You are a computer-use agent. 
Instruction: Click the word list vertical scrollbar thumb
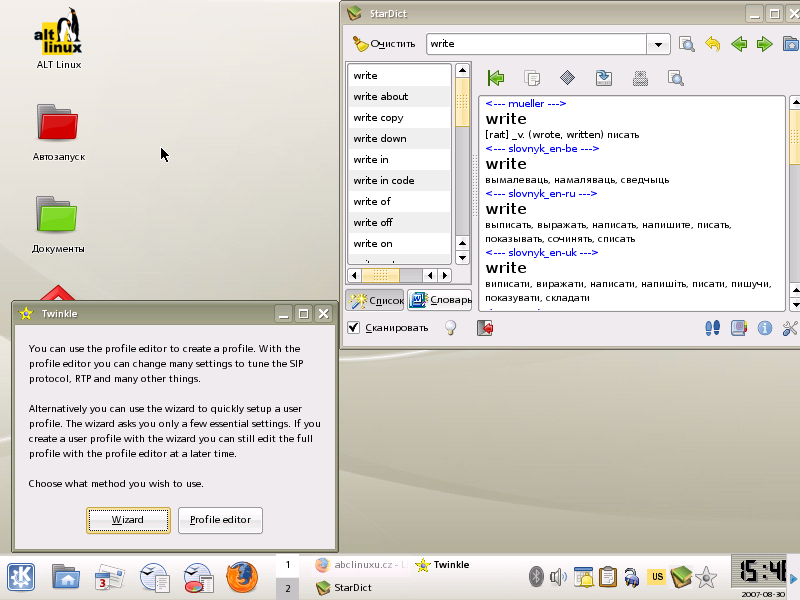click(462, 102)
